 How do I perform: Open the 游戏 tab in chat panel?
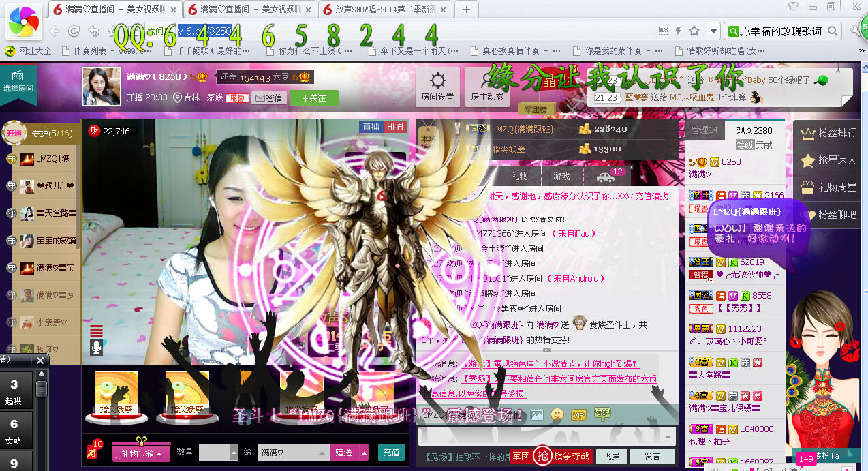click(x=561, y=177)
